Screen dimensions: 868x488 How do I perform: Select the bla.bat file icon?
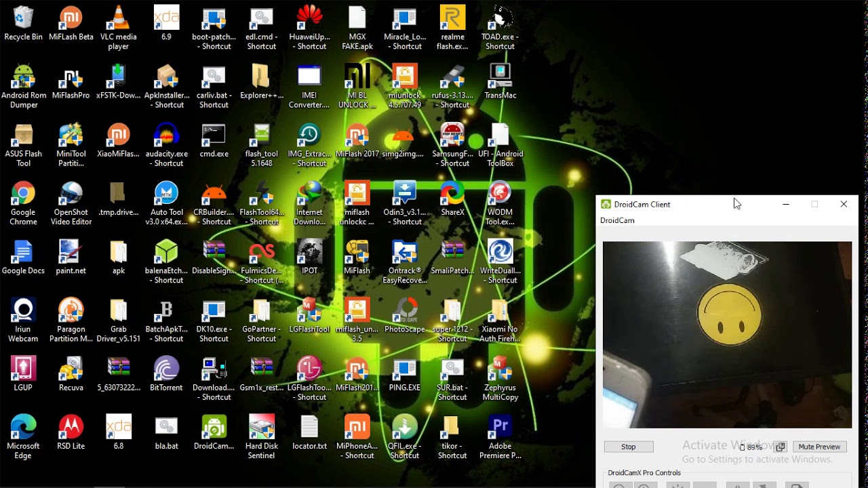pyautogui.click(x=166, y=432)
